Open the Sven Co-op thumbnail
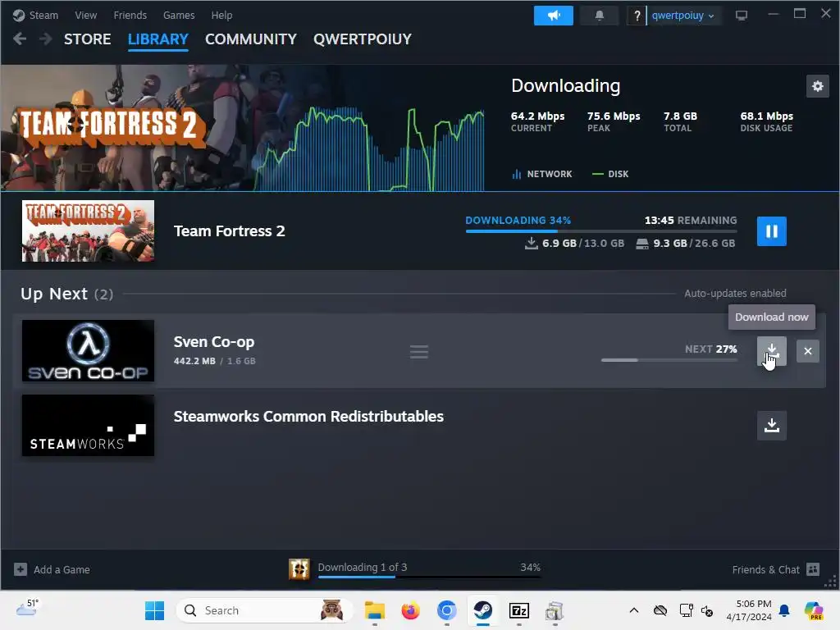This screenshot has width=840, height=630. pyautogui.click(x=88, y=351)
